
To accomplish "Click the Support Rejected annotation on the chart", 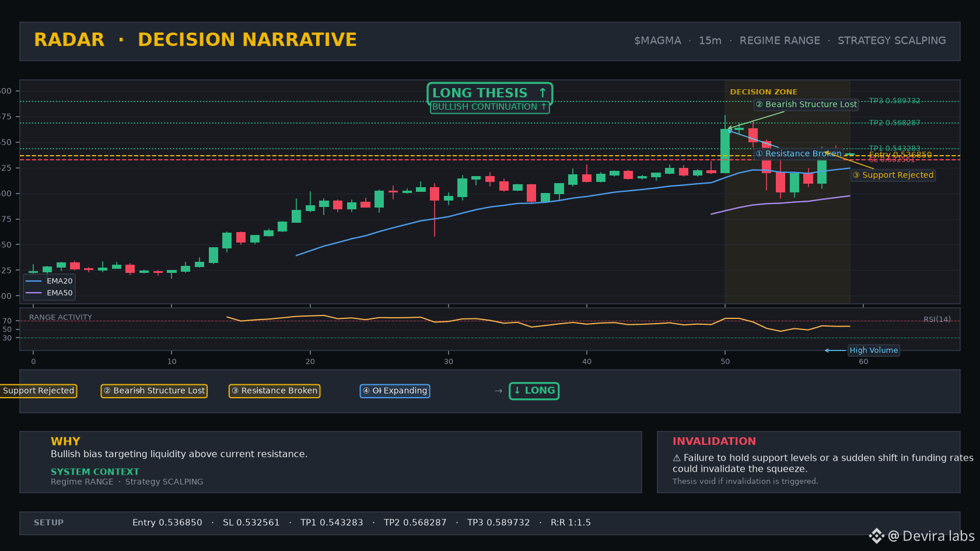I will [x=893, y=175].
